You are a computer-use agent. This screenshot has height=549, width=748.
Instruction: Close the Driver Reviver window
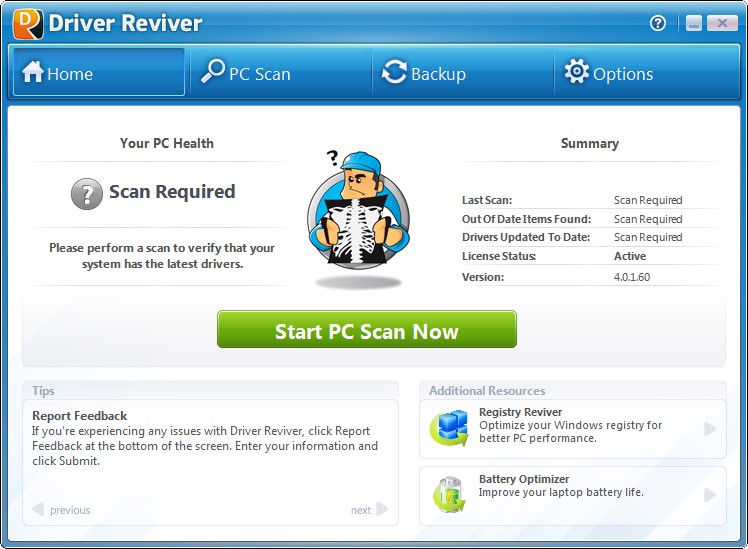[722, 23]
